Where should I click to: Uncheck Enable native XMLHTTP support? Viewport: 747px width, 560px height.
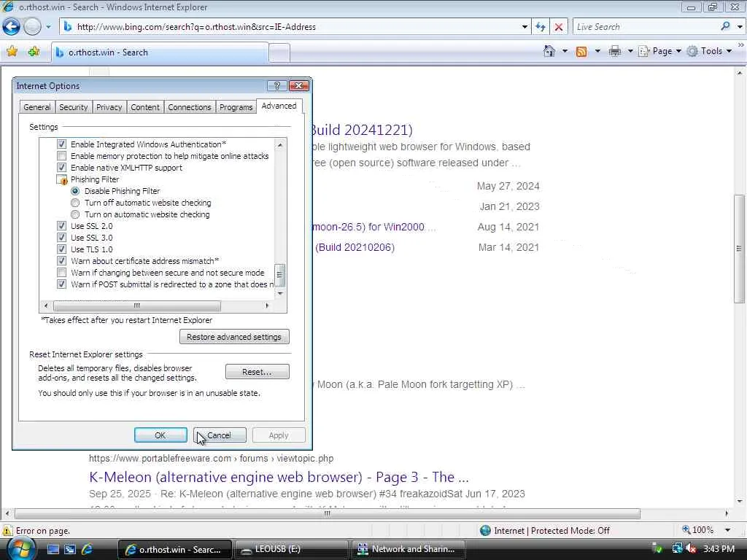(x=61, y=167)
